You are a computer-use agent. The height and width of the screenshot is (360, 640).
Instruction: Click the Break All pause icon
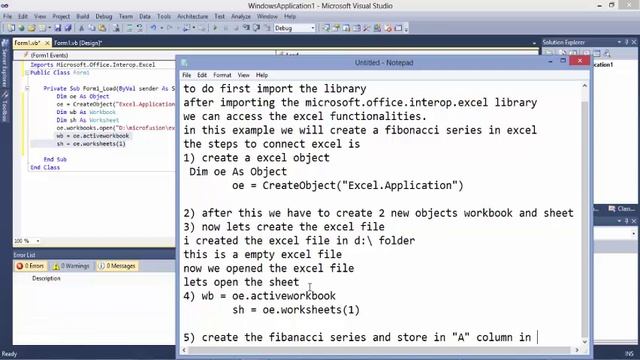[x=226, y=28]
